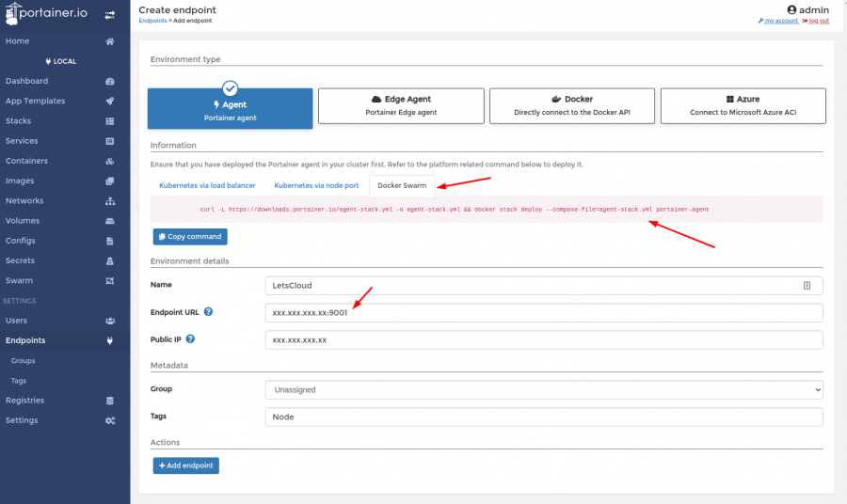Click Public IP help question icon
Image resolution: width=847 pixels, height=504 pixels.
point(190,339)
